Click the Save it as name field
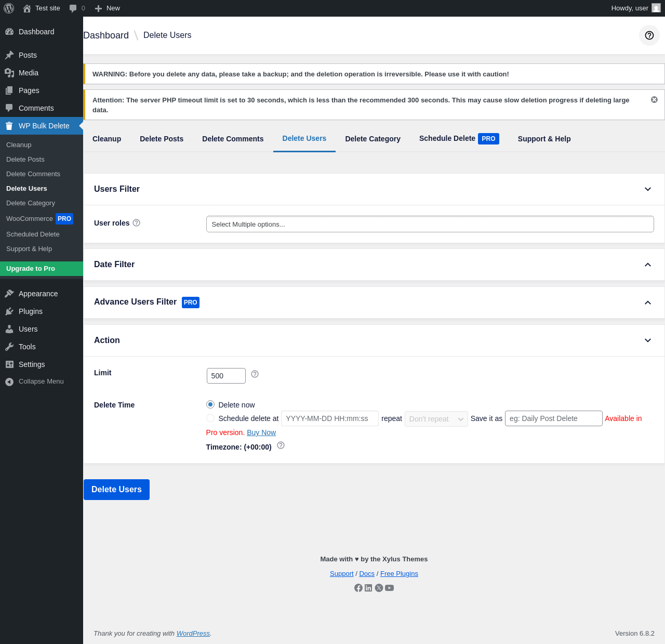The image size is (665, 644). point(554,418)
